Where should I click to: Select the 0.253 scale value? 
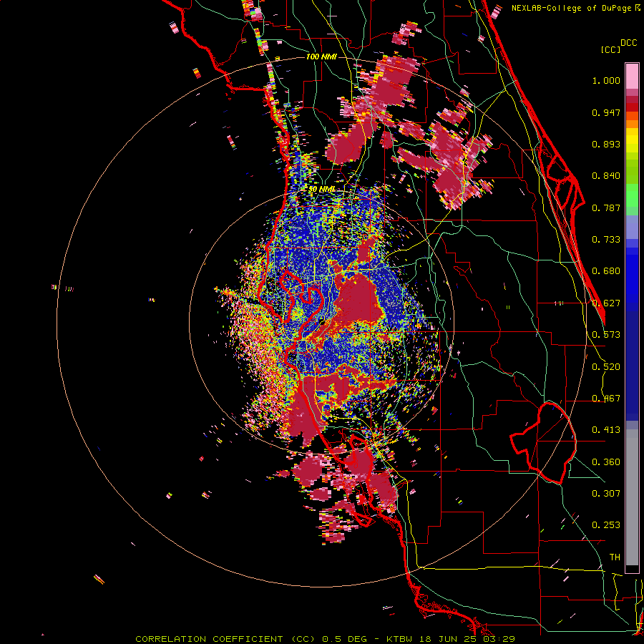pyautogui.click(x=606, y=525)
